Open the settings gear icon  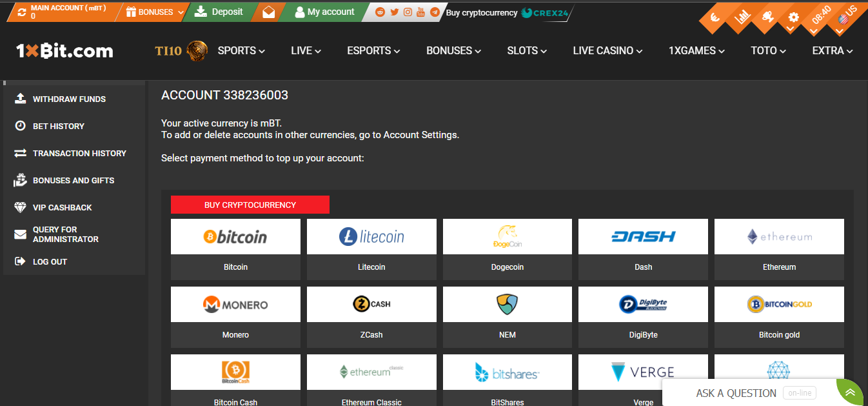793,17
